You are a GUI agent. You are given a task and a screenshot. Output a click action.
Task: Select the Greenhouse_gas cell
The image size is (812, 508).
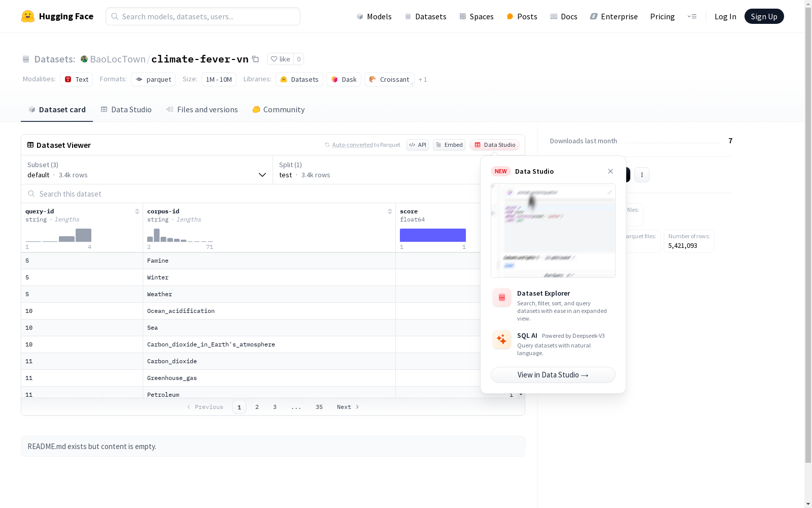coord(269,378)
